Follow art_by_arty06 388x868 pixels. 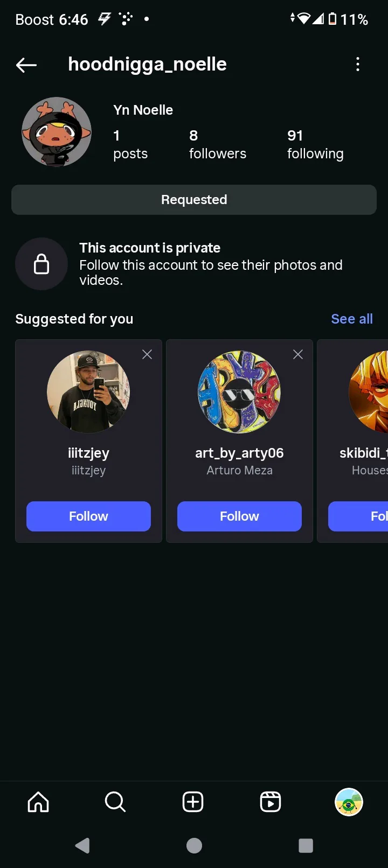coord(239,516)
